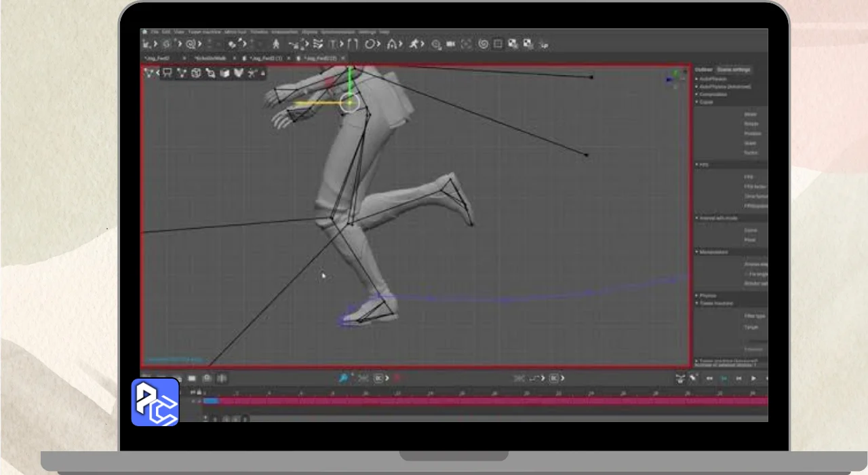Click the blue frame marker on timeline
The image size is (868, 475).
pos(211,401)
